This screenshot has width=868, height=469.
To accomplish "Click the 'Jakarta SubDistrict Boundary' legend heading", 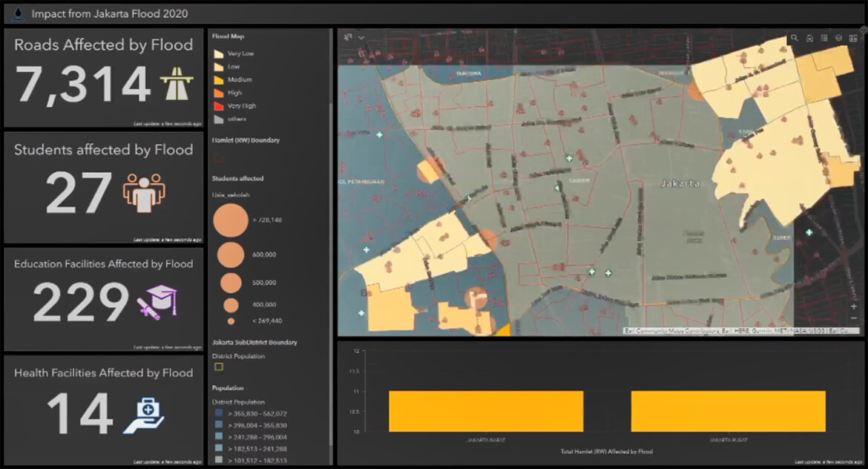I will (x=254, y=342).
